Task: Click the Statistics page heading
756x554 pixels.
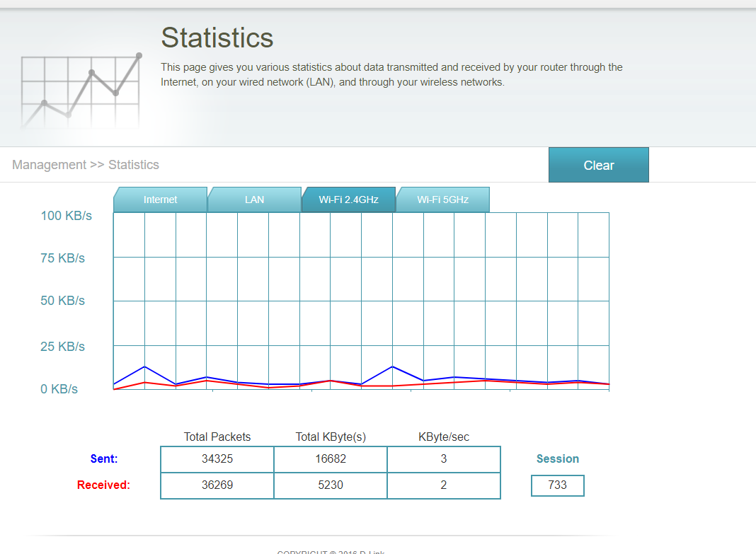Action: pos(217,37)
